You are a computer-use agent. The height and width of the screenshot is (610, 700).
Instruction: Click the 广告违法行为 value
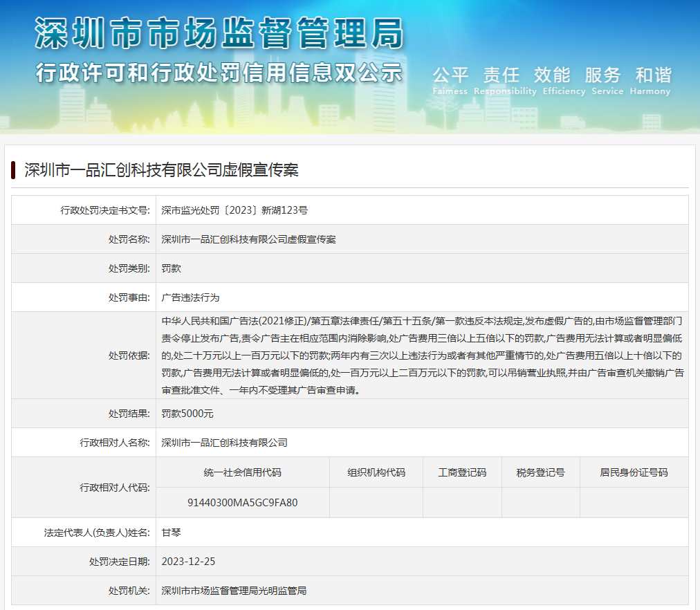pyautogui.click(x=191, y=297)
